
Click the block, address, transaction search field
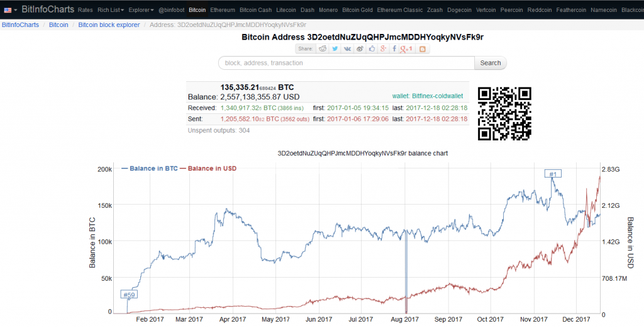346,63
